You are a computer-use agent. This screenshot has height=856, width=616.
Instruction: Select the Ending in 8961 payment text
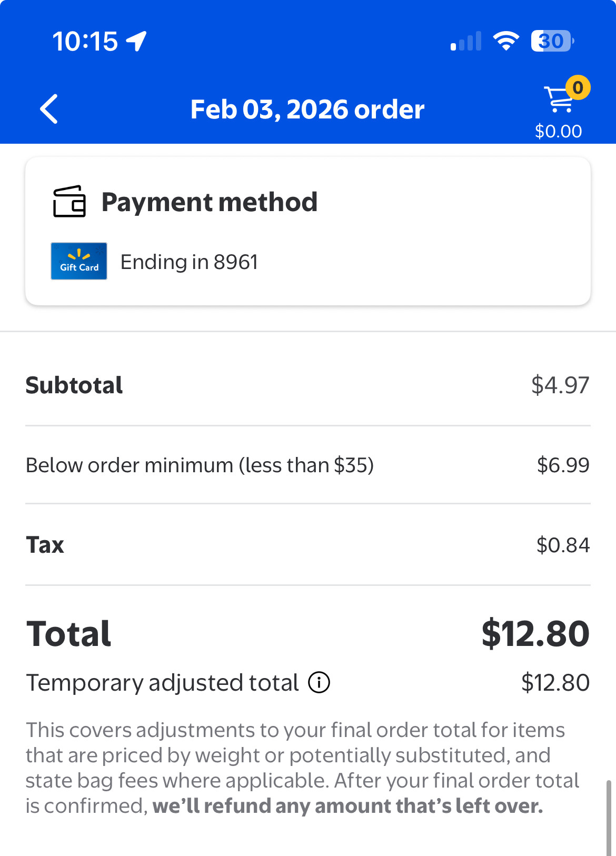pos(190,262)
